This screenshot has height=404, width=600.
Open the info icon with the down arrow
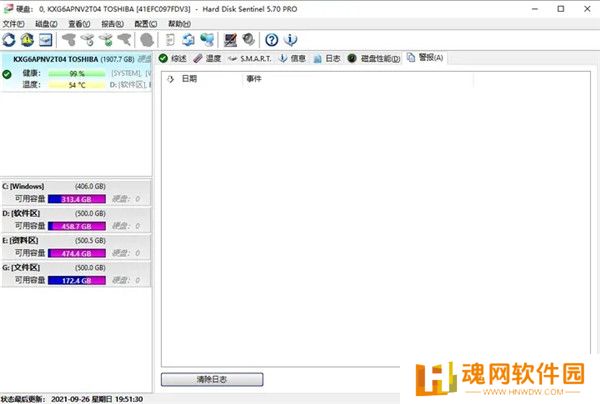pos(291,40)
